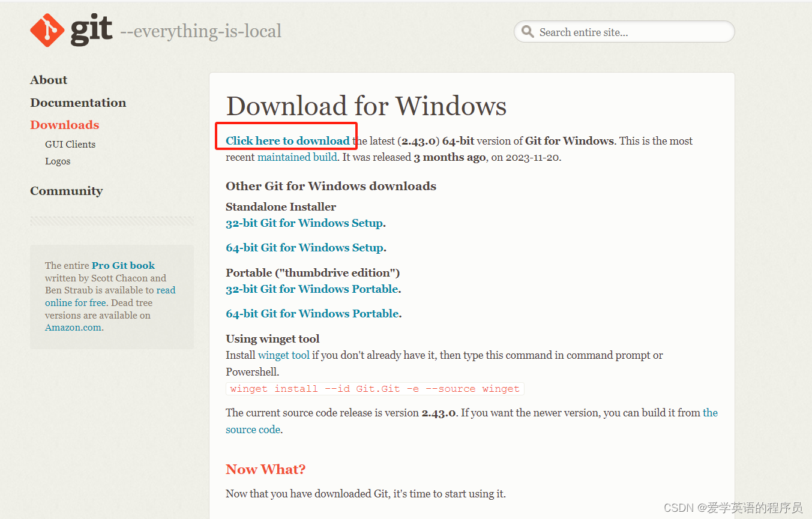
Task: Click the 'Portable ("thumbdrive edition")' subheading
Action: point(313,273)
